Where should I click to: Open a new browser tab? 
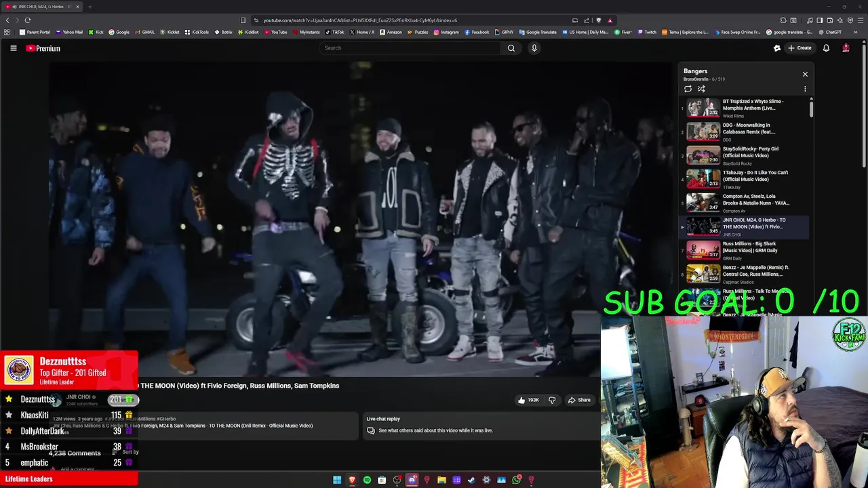point(90,7)
